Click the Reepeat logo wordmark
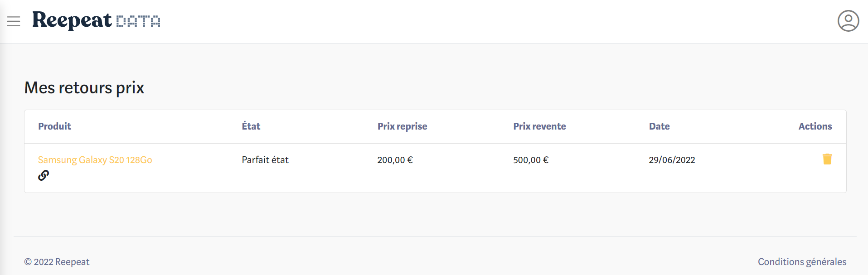The image size is (868, 275). pyautogui.click(x=72, y=20)
